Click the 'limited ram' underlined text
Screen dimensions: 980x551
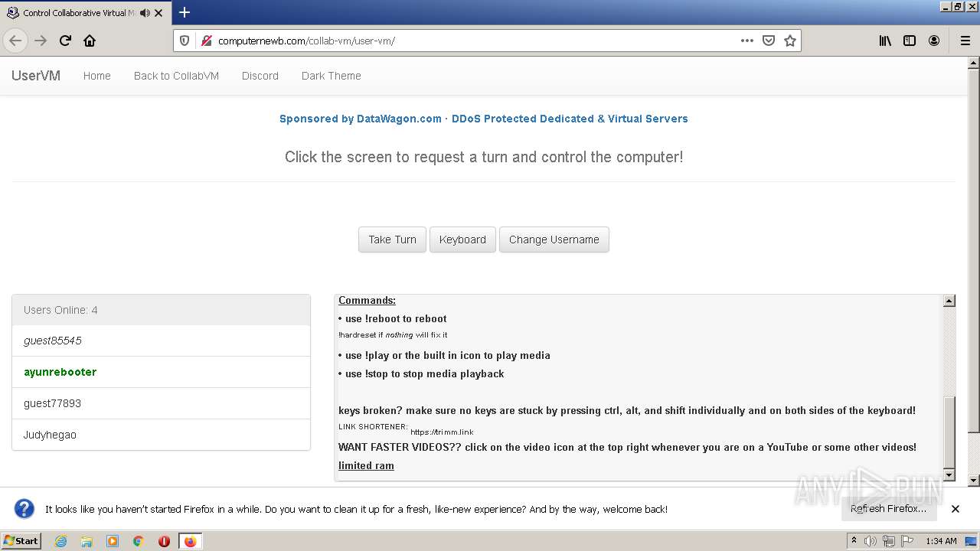coord(366,465)
